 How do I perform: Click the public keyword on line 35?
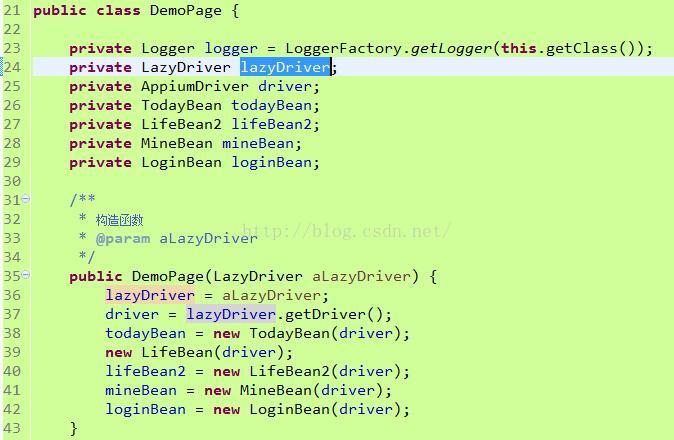(95, 276)
